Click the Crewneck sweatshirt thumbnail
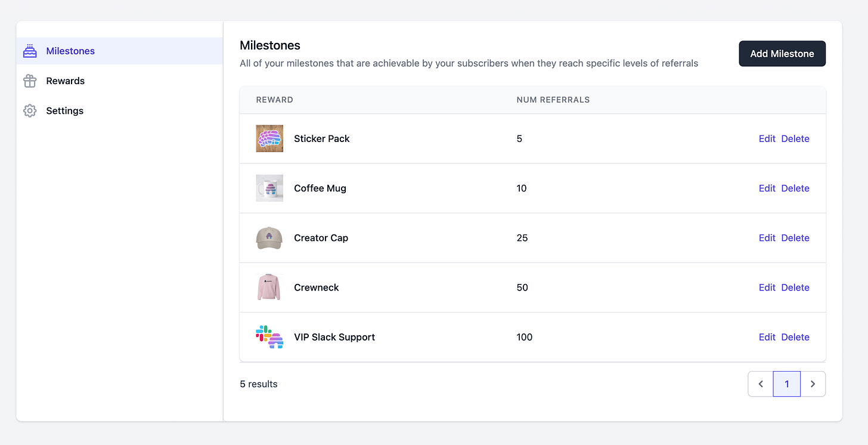868x445 pixels. (x=269, y=287)
